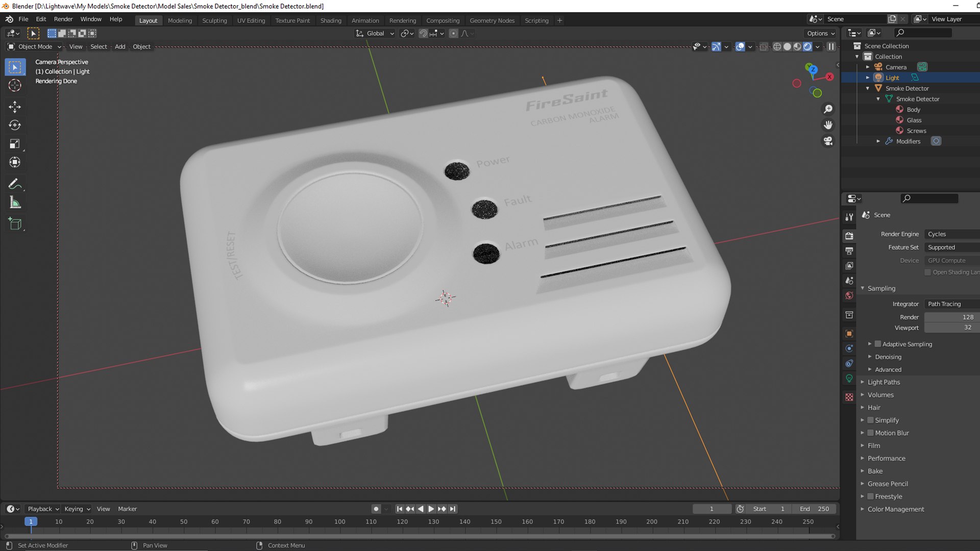
Task: Open the viewport Options dropdown
Action: tap(821, 33)
